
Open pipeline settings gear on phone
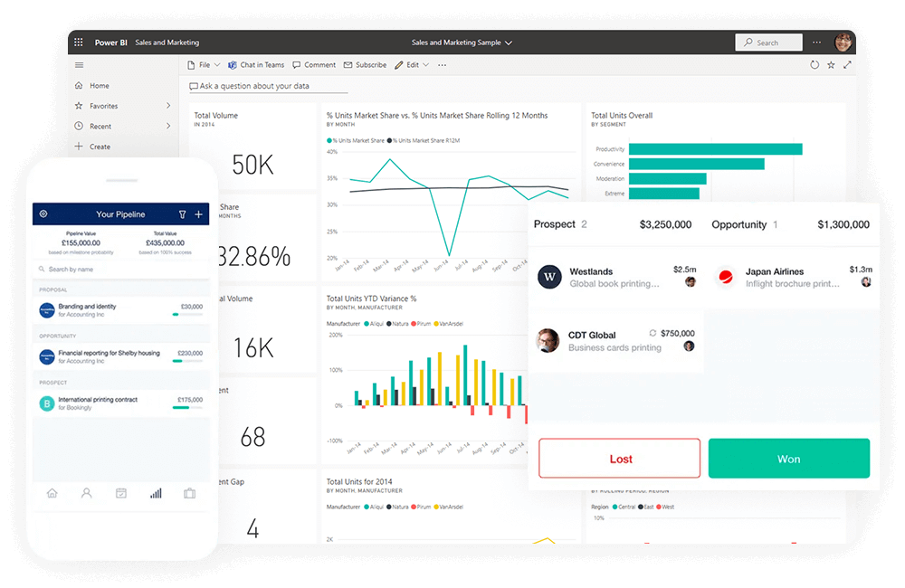43,214
